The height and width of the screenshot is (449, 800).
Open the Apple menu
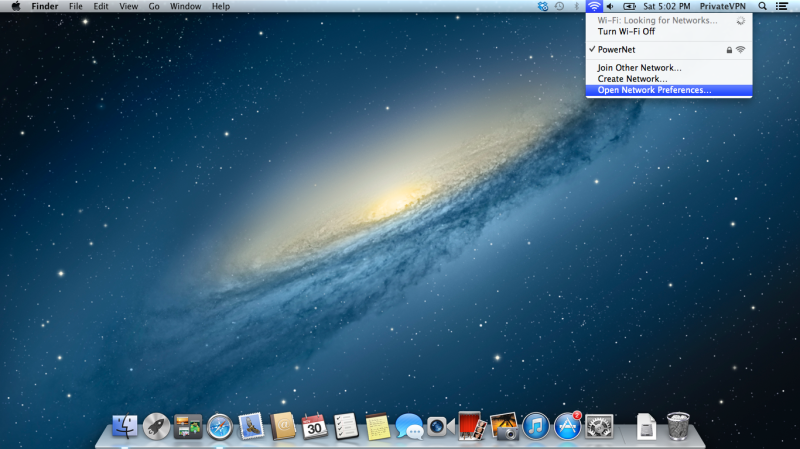[15, 6]
